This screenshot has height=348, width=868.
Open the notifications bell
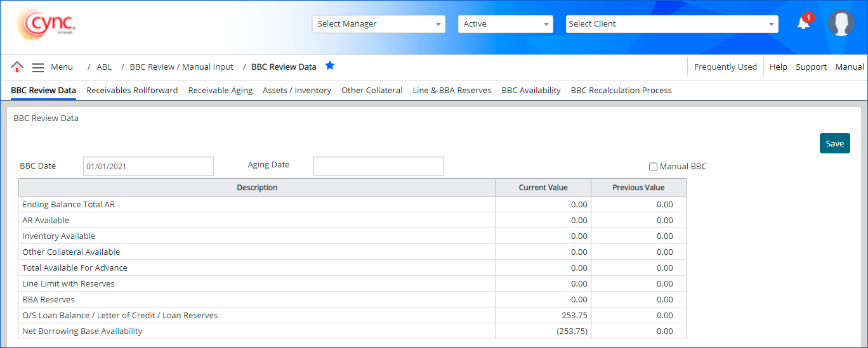(x=803, y=23)
